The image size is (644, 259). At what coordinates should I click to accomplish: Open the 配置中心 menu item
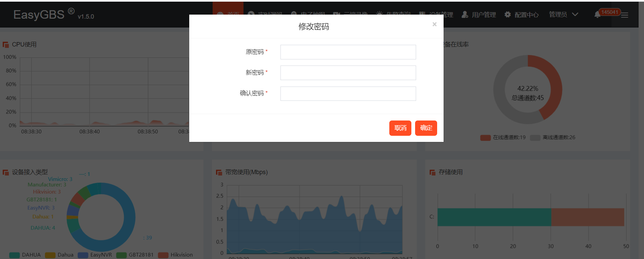click(x=522, y=15)
